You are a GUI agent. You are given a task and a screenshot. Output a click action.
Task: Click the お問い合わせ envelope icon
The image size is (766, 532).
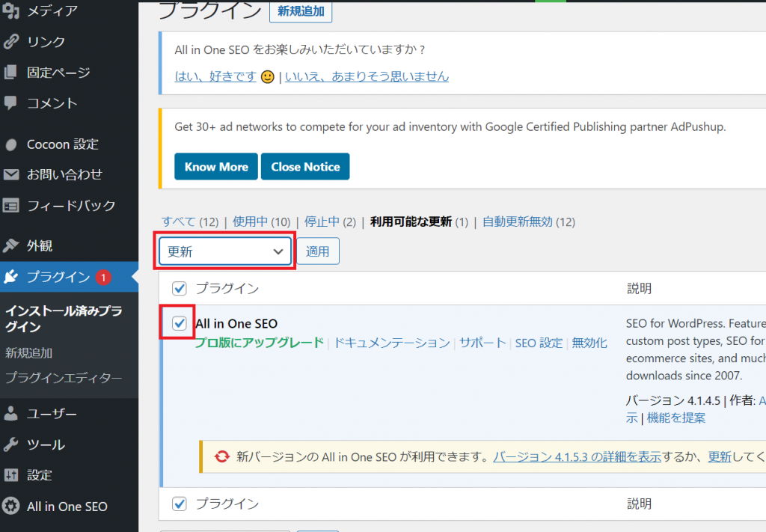[10, 174]
